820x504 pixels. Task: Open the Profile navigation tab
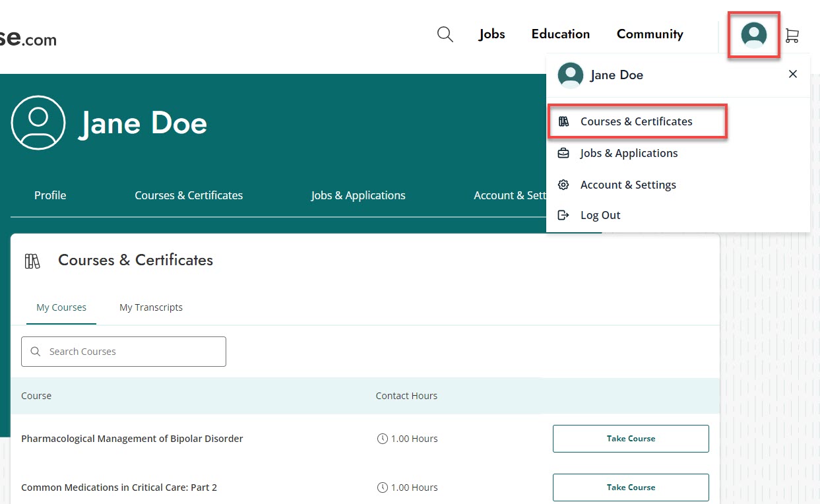click(49, 195)
